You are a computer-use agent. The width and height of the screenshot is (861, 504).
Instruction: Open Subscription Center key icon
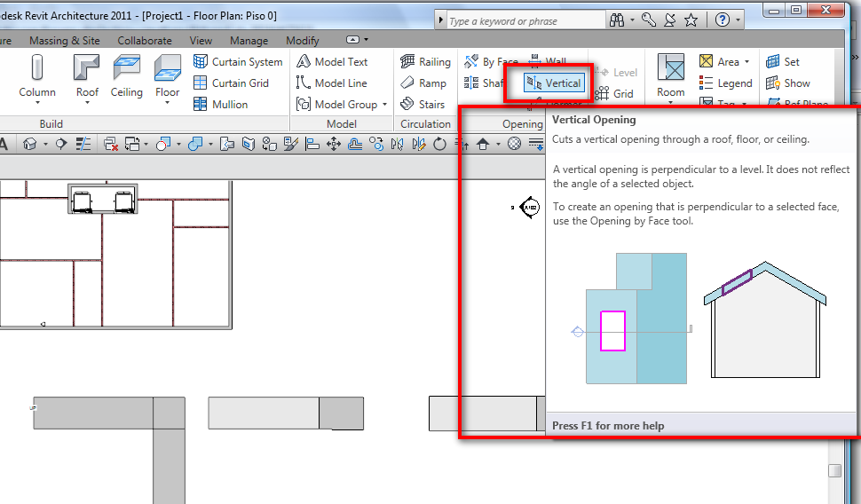pos(649,20)
